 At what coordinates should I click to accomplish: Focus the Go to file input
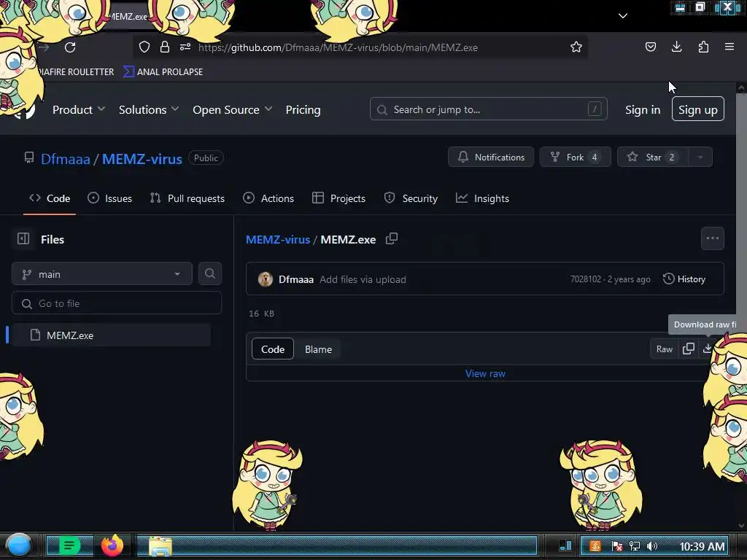(117, 303)
